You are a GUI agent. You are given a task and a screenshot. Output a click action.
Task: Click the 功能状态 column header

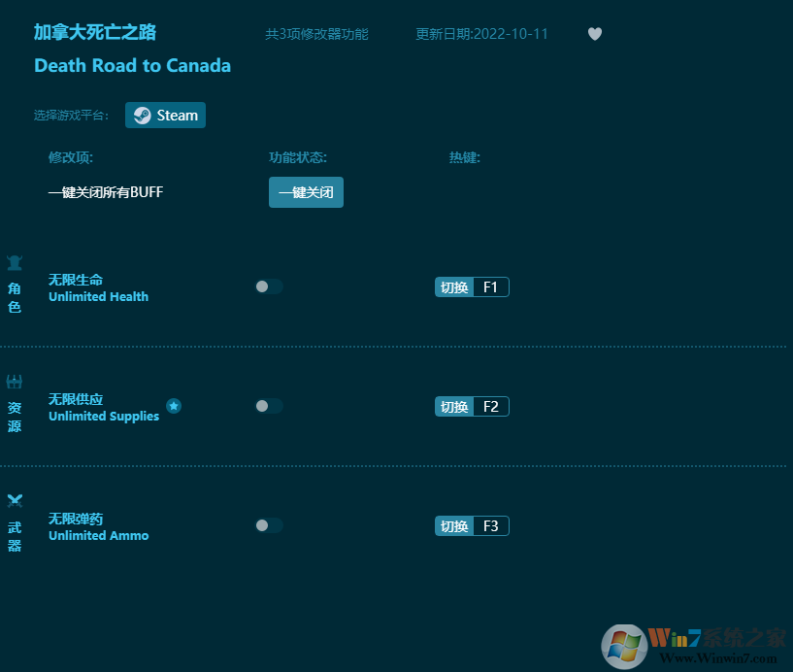point(298,158)
